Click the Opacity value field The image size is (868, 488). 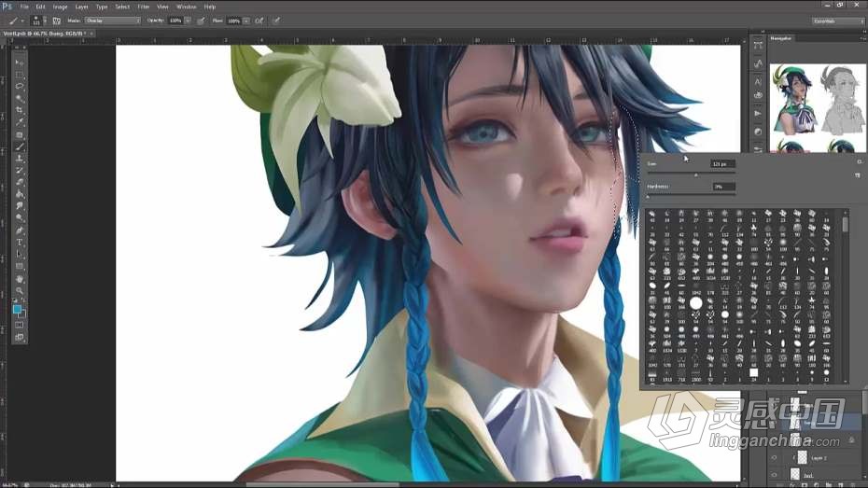tap(175, 21)
